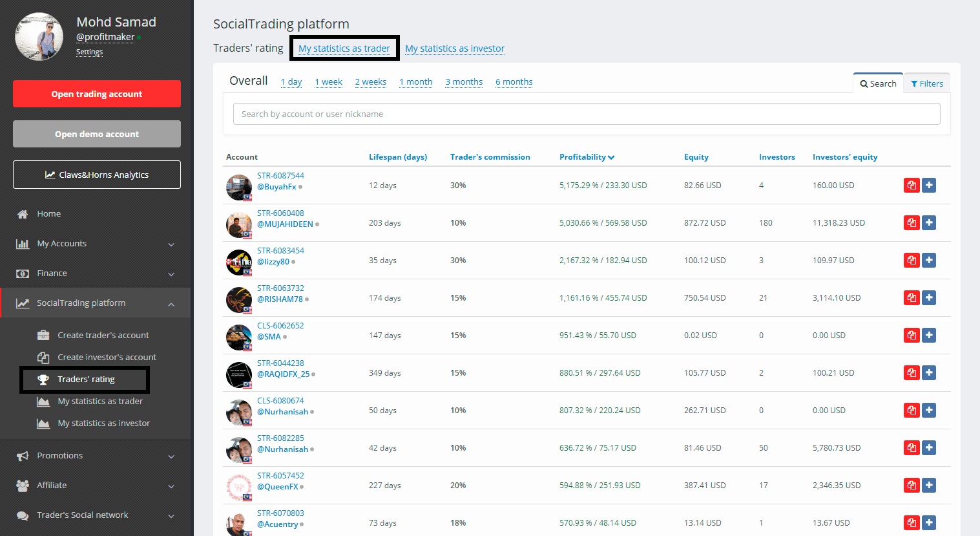Expand the My Accounts menu chevron
Screen dimensions: 980x536
click(171, 244)
